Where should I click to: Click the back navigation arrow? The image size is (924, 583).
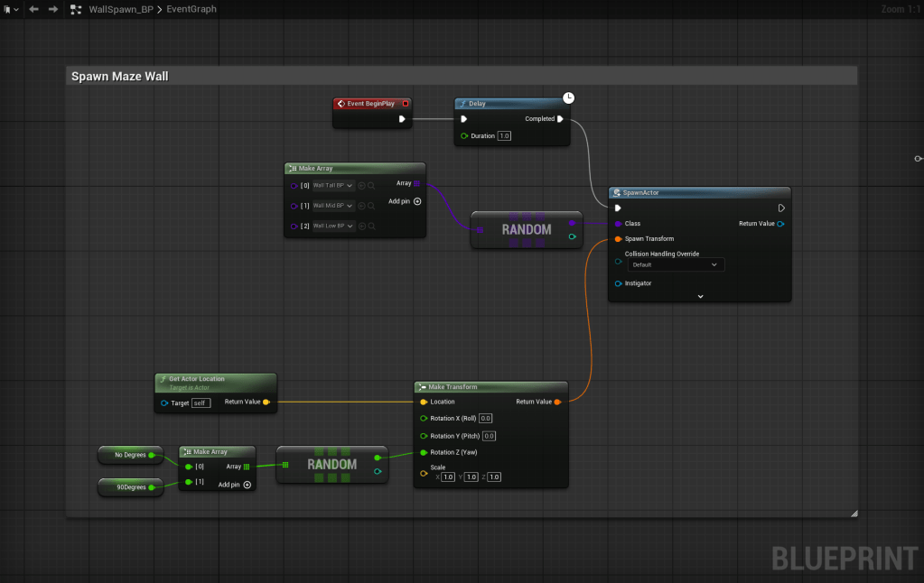click(34, 9)
